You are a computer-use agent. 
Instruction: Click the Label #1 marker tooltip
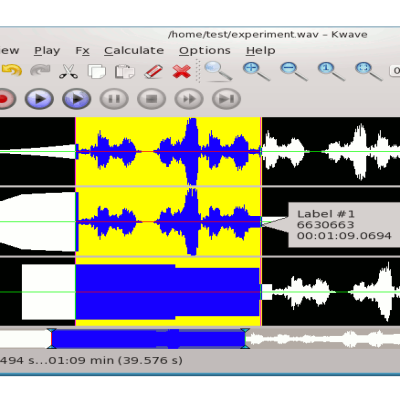point(343,225)
